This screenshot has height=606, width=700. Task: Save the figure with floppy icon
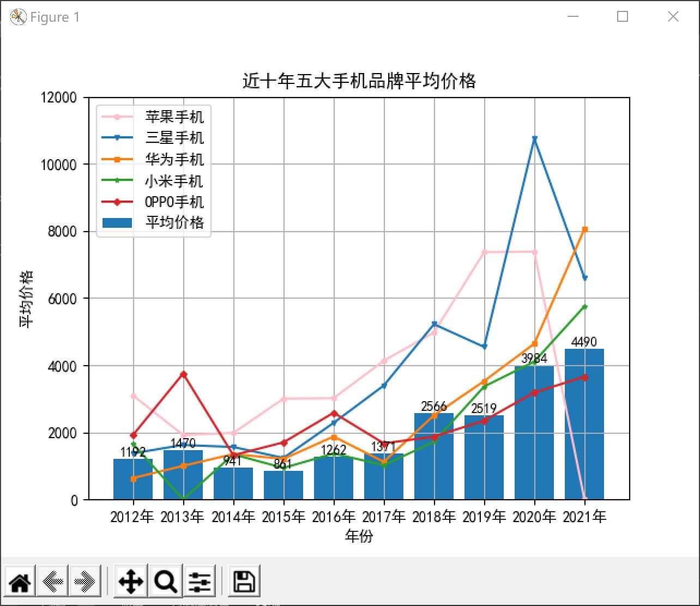[x=244, y=581]
